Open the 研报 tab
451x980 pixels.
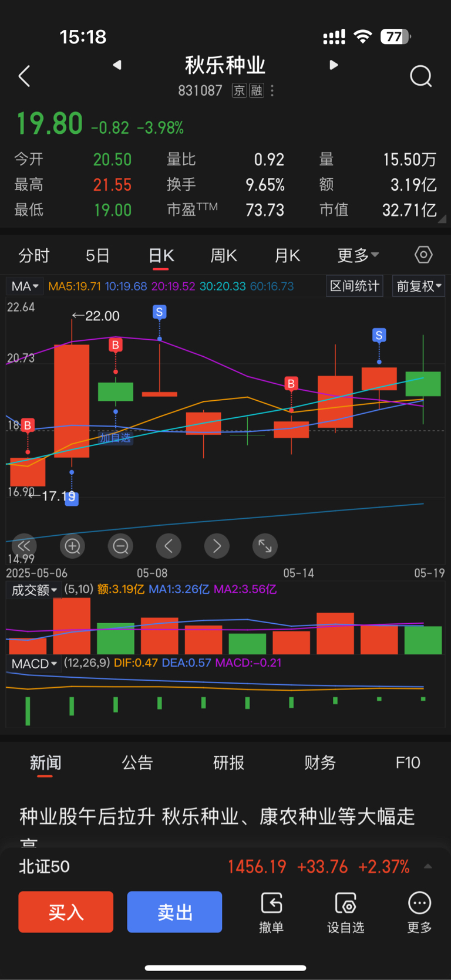[x=228, y=762]
